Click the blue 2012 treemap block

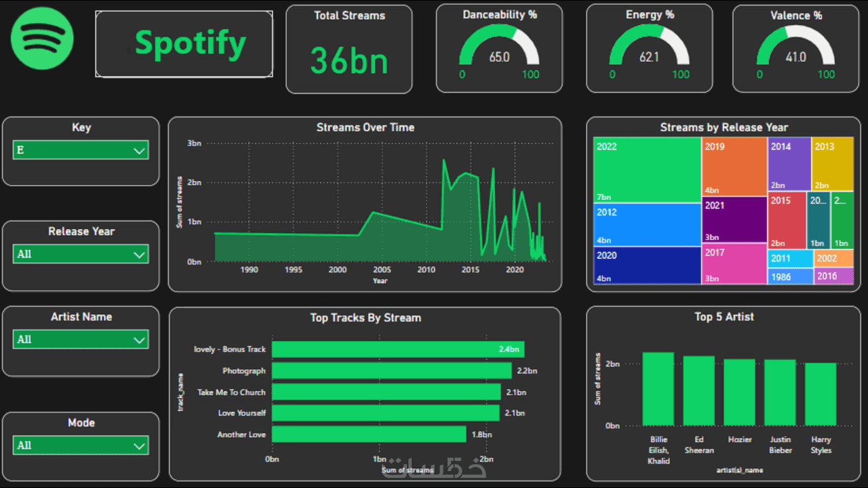(x=647, y=224)
